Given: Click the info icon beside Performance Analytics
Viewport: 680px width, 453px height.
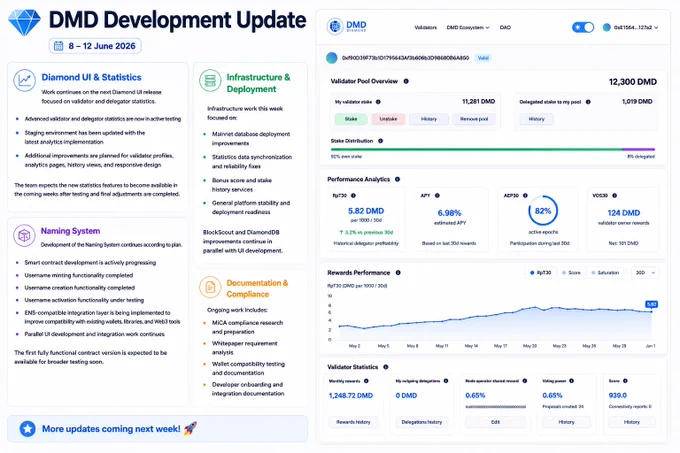Looking at the screenshot, I should click(x=397, y=179).
